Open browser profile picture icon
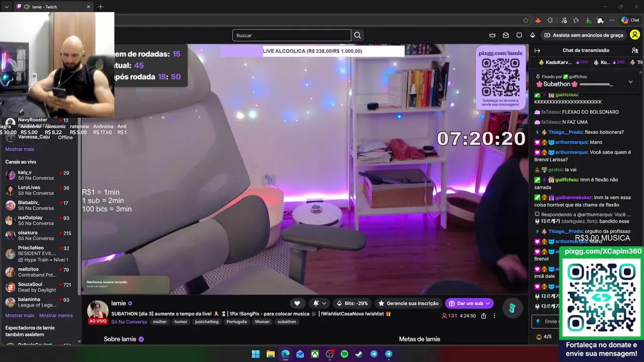 tap(600, 20)
